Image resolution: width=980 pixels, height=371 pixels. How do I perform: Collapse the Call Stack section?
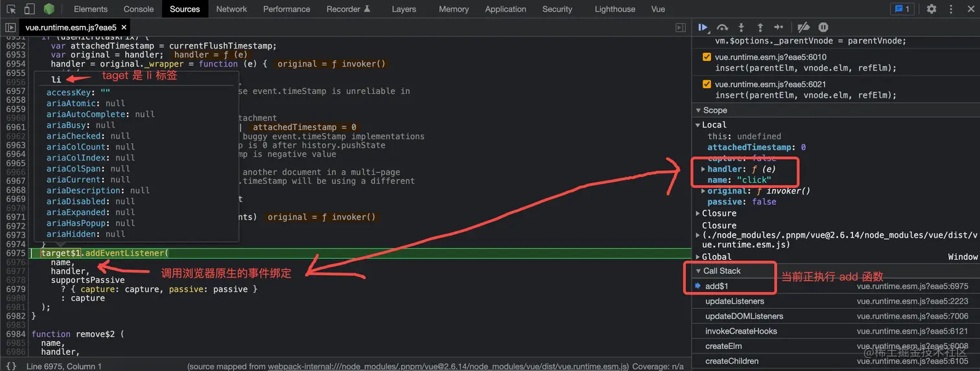pyautogui.click(x=717, y=271)
